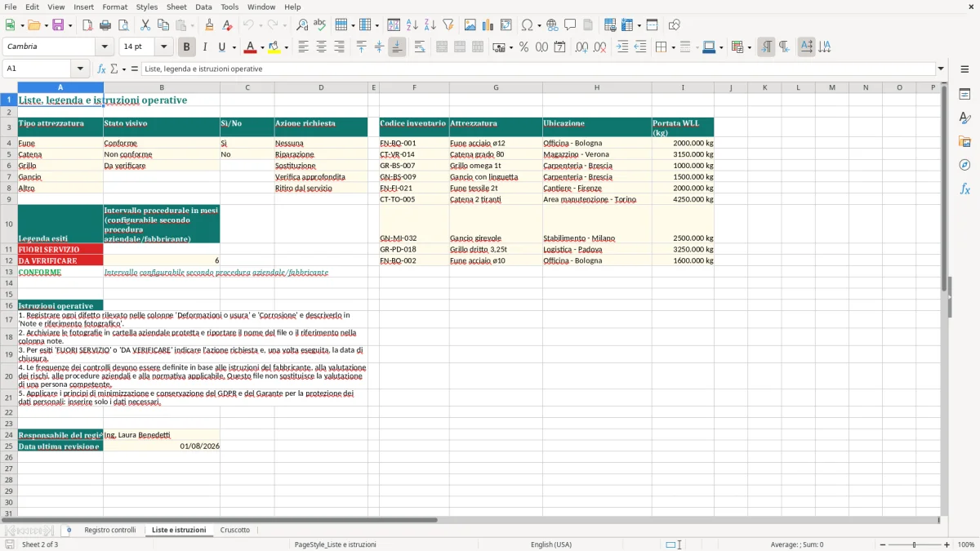
Task: Clear direct formatting
Action: [x=228, y=25]
